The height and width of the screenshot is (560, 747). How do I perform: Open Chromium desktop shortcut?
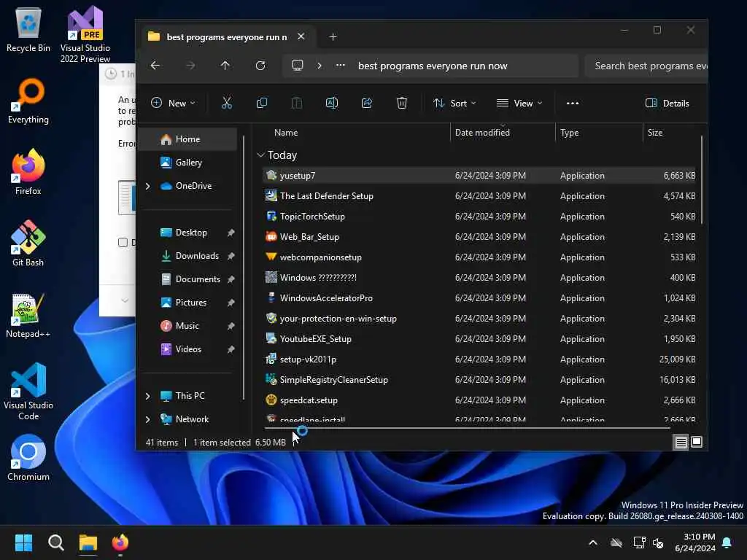pyautogui.click(x=28, y=458)
